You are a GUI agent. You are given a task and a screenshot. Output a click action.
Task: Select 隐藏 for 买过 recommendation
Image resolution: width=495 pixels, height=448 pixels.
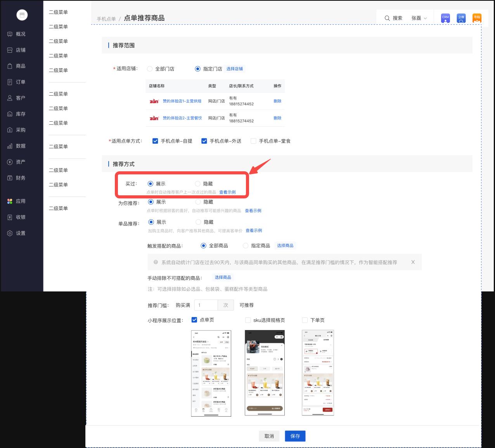[x=198, y=184]
